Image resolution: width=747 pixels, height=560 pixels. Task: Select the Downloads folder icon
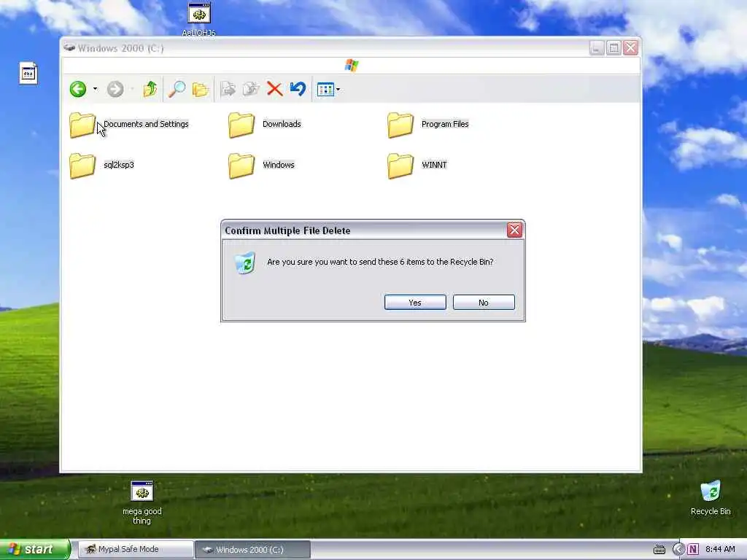(x=241, y=125)
